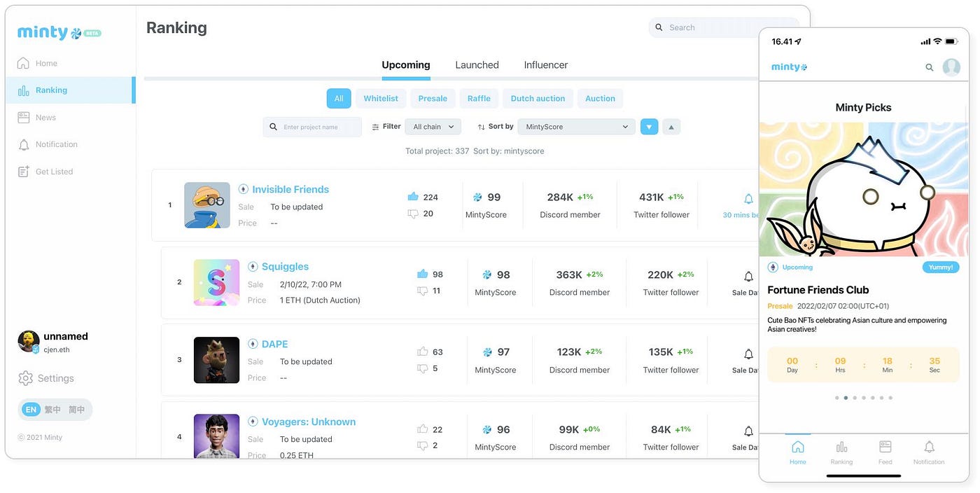Open the DAPE project link
980x493 pixels.
click(275, 345)
